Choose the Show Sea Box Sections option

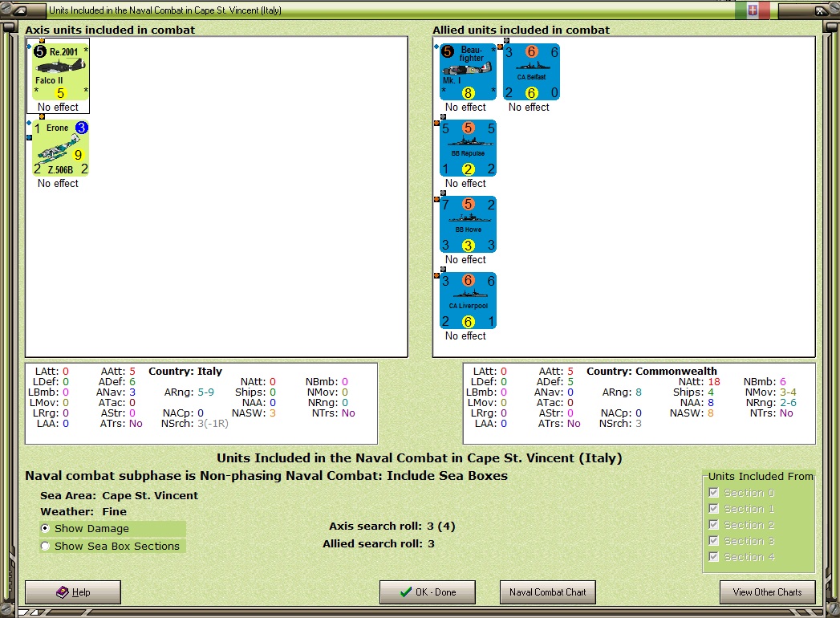(45, 547)
